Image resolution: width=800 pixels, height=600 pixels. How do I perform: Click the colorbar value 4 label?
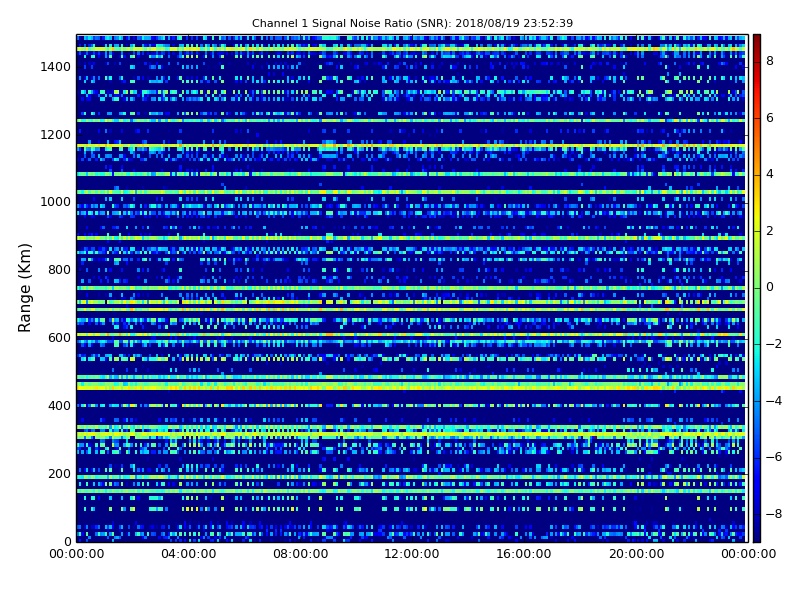tap(770, 174)
